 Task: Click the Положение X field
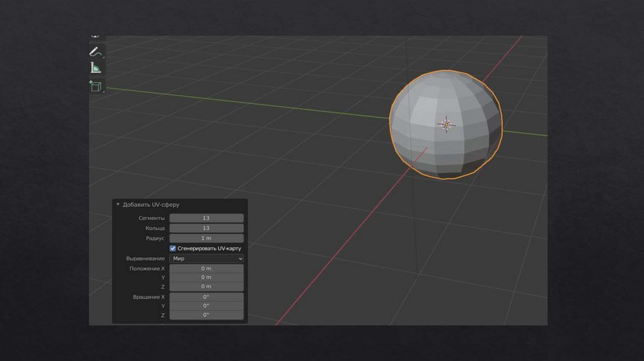click(206, 269)
